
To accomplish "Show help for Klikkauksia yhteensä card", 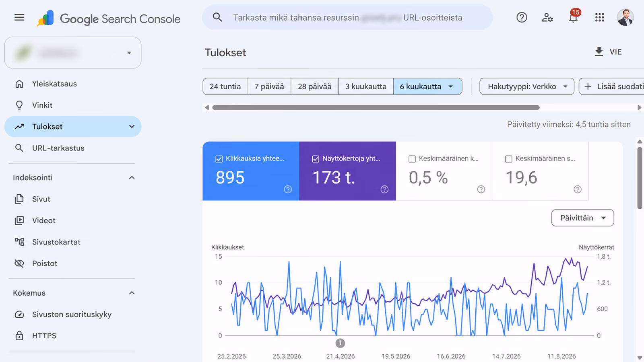I will (x=288, y=189).
